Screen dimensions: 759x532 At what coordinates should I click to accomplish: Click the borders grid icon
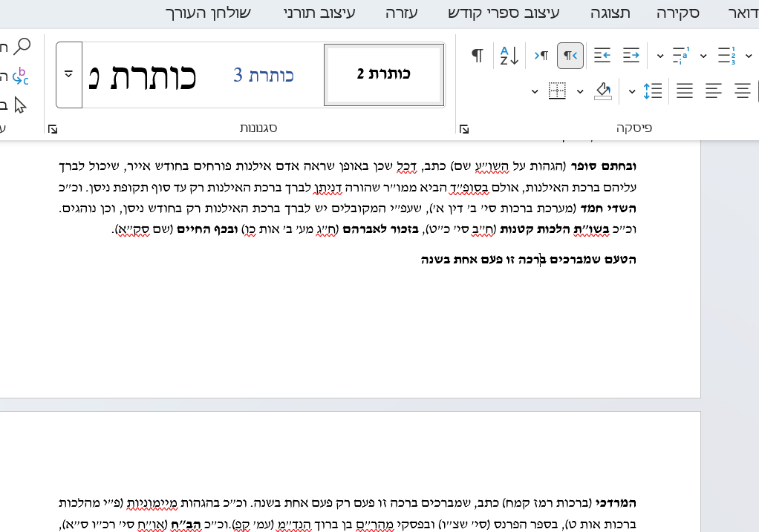[557, 91]
